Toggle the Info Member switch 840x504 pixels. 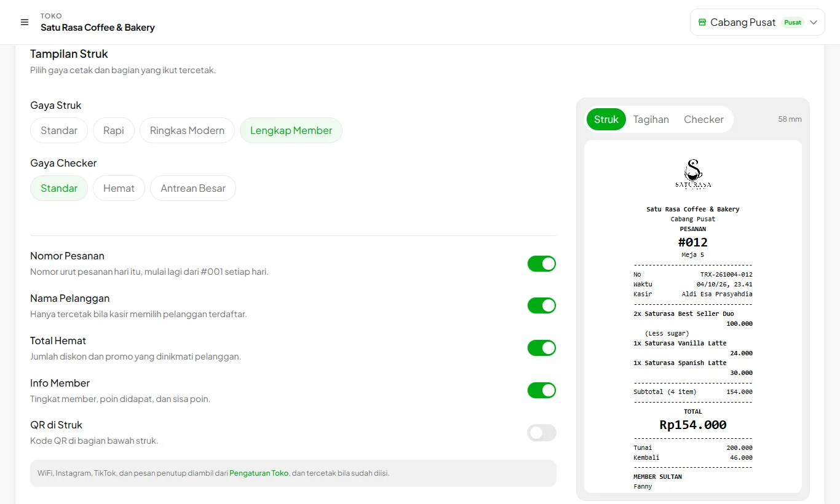click(542, 390)
